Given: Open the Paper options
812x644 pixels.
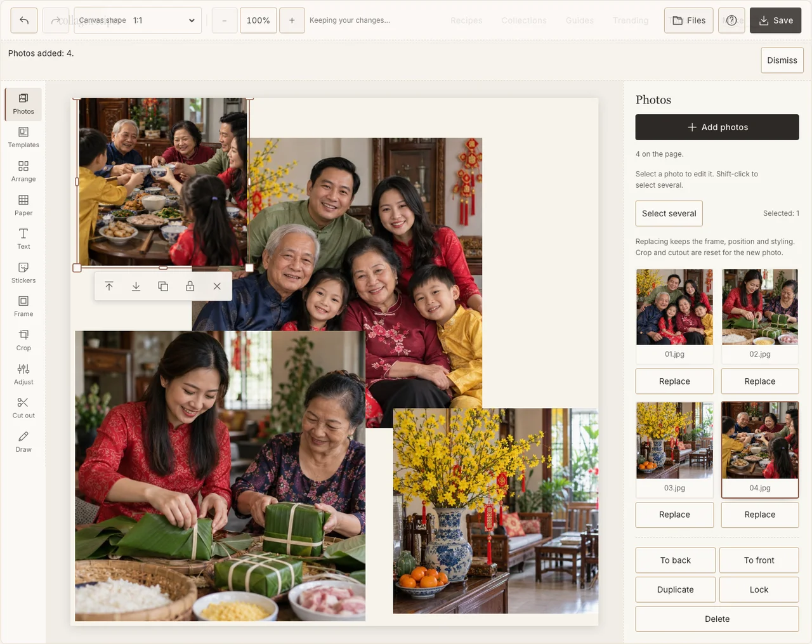Looking at the screenshot, I should 23,206.
